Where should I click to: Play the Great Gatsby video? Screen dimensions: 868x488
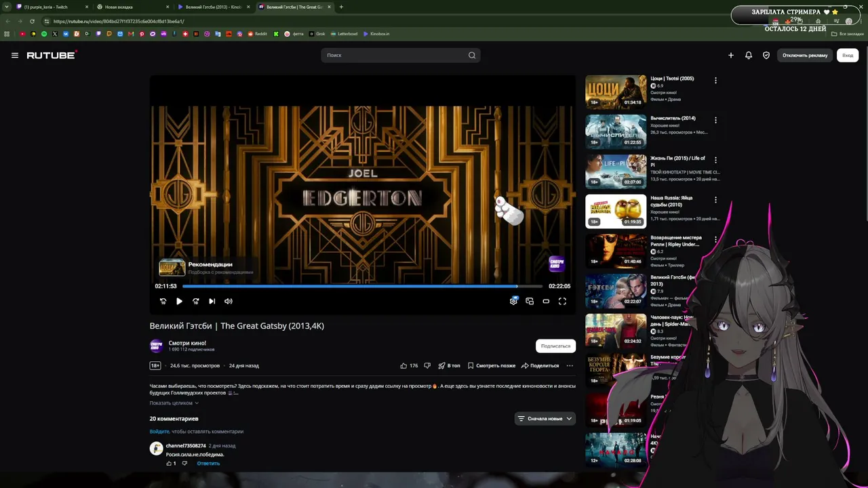179,302
